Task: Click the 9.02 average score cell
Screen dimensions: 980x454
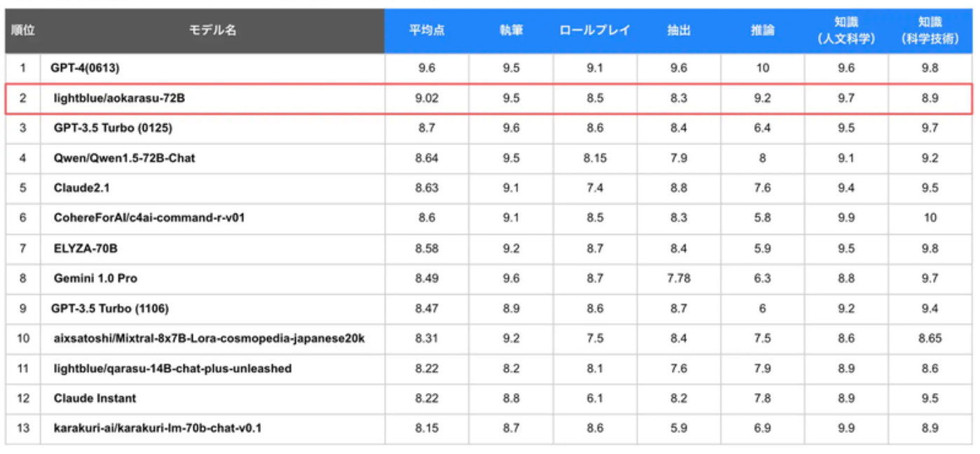Action: [426, 98]
